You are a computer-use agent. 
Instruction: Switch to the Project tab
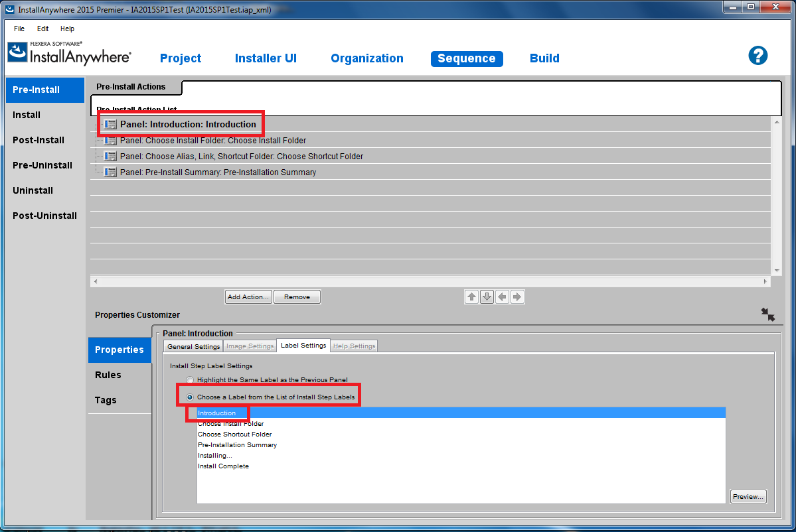pyautogui.click(x=180, y=58)
